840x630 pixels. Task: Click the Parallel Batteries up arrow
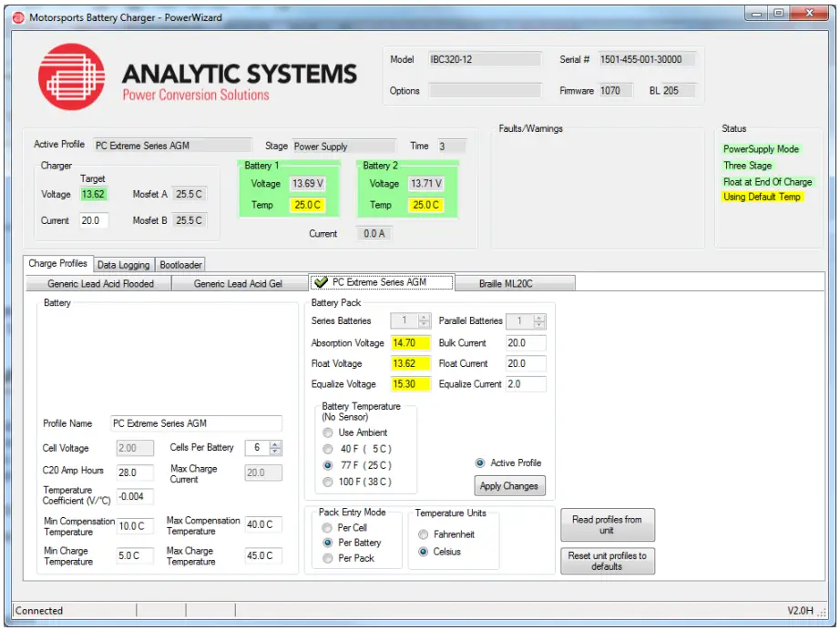coord(538,317)
